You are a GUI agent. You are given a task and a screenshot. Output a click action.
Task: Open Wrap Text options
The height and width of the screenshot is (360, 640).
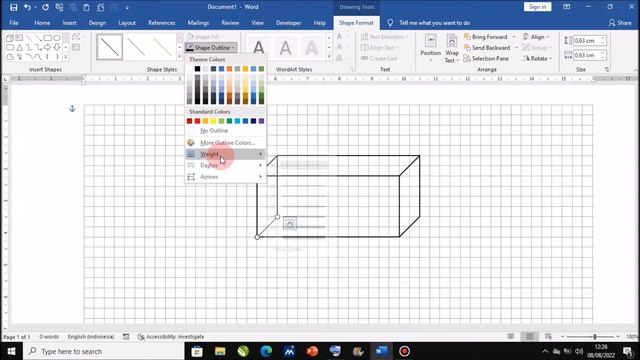pyautogui.click(x=452, y=49)
